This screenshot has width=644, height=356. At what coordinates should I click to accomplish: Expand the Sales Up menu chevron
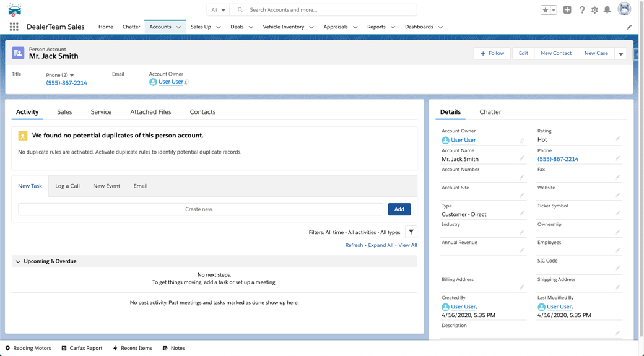219,27
